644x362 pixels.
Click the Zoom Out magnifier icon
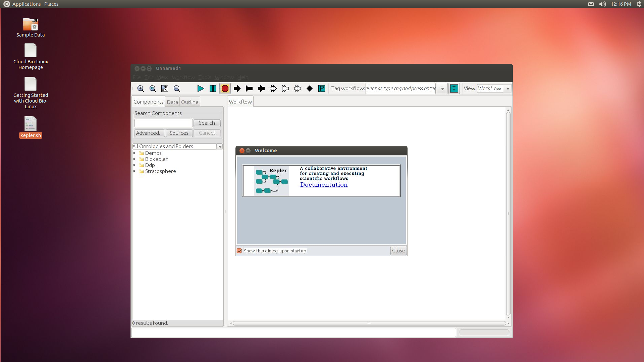point(177,88)
